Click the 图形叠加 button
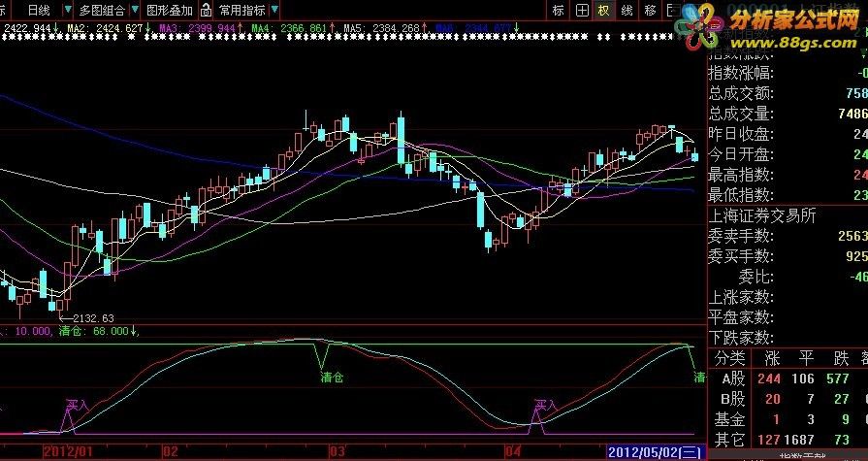Image resolution: width=868 pixels, height=461 pixels. coord(170,10)
